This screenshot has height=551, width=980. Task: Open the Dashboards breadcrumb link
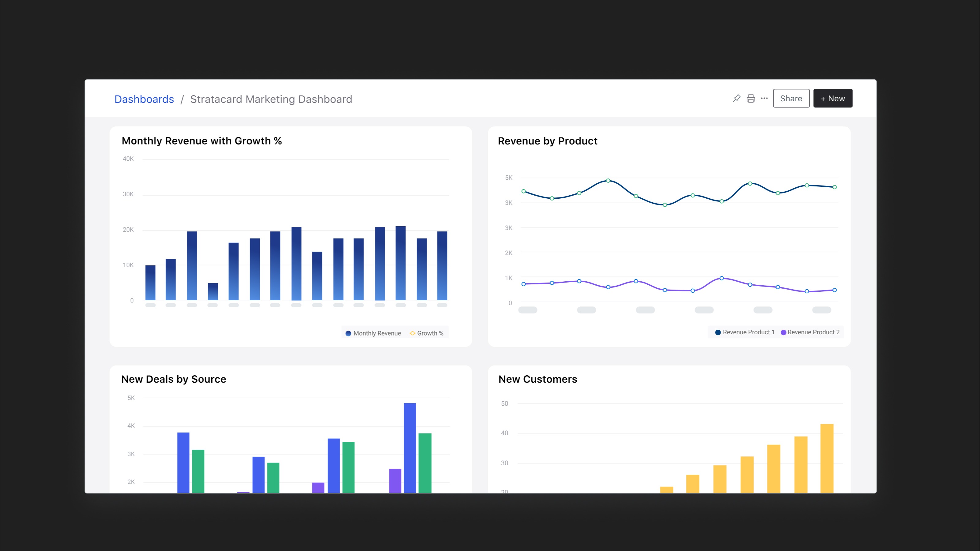[144, 99]
